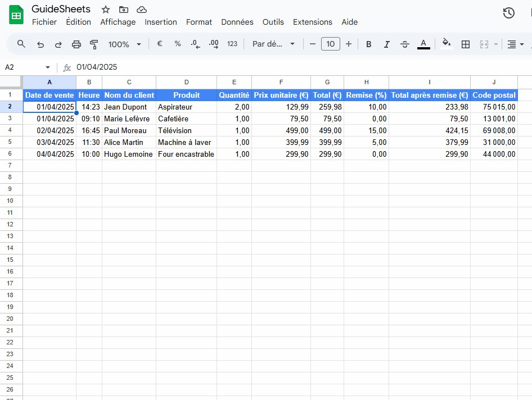Click the increase decimal places icon
532x400 pixels.
click(x=214, y=44)
